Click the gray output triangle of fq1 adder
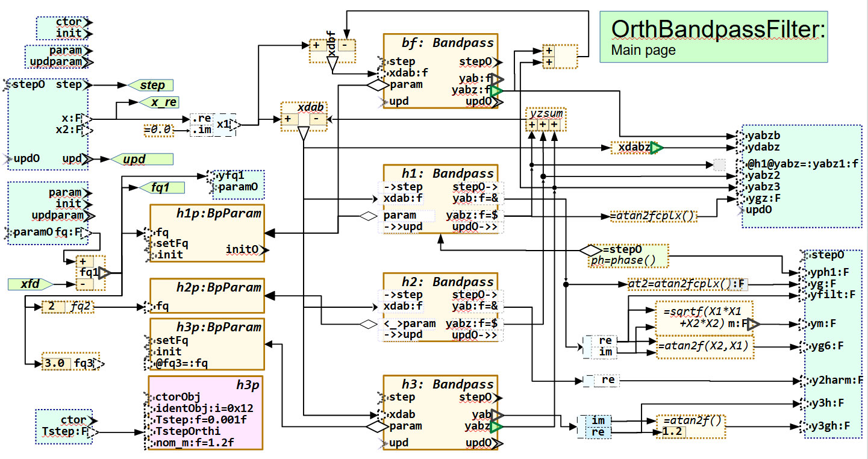Screen dimensions: 868x459 point(104,272)
